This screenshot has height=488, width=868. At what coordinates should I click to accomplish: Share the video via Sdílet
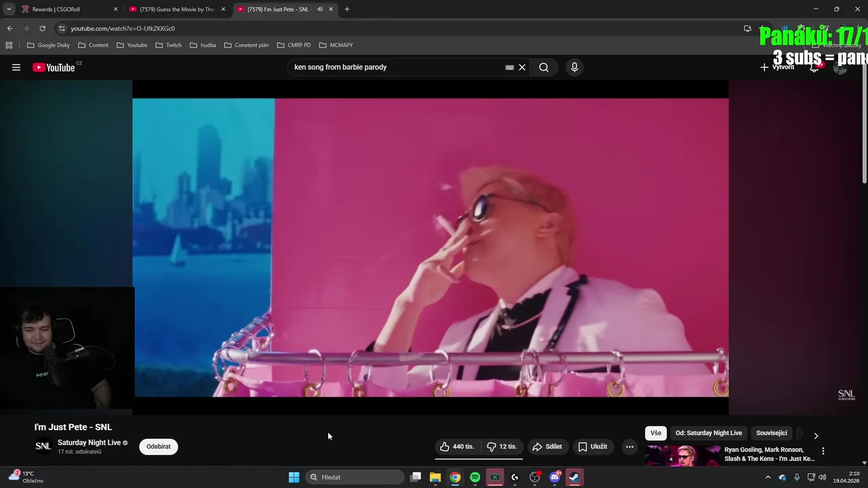pos(548,447)
